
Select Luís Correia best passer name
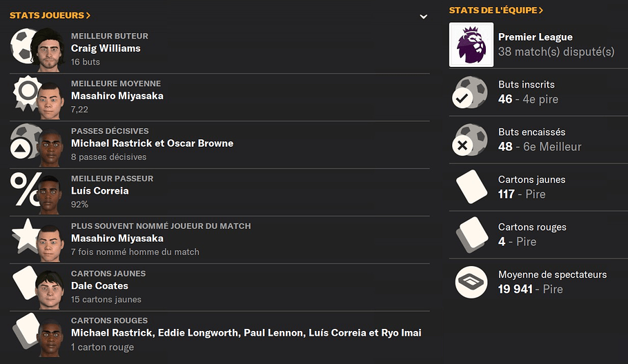click(x=100, y=191)
